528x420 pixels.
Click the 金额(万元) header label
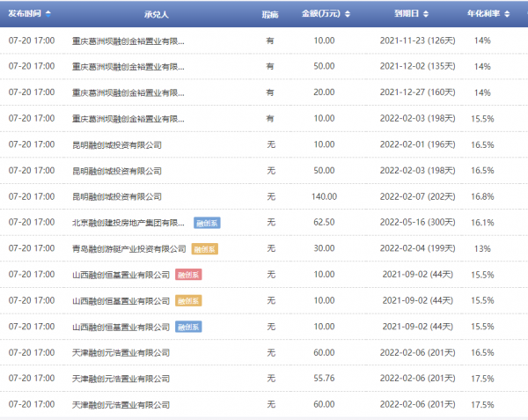(x=321, y=13)
